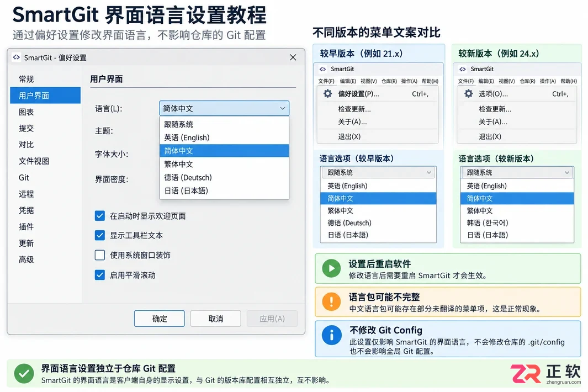Open 常规 preferences category
588x392 pixels.
pos(45,79)
